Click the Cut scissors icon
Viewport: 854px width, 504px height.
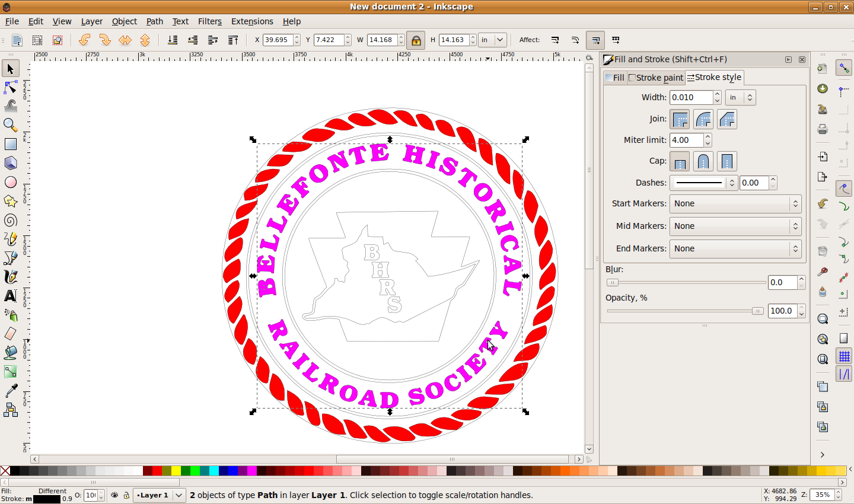pyautogui.click(x=823, y=272)
